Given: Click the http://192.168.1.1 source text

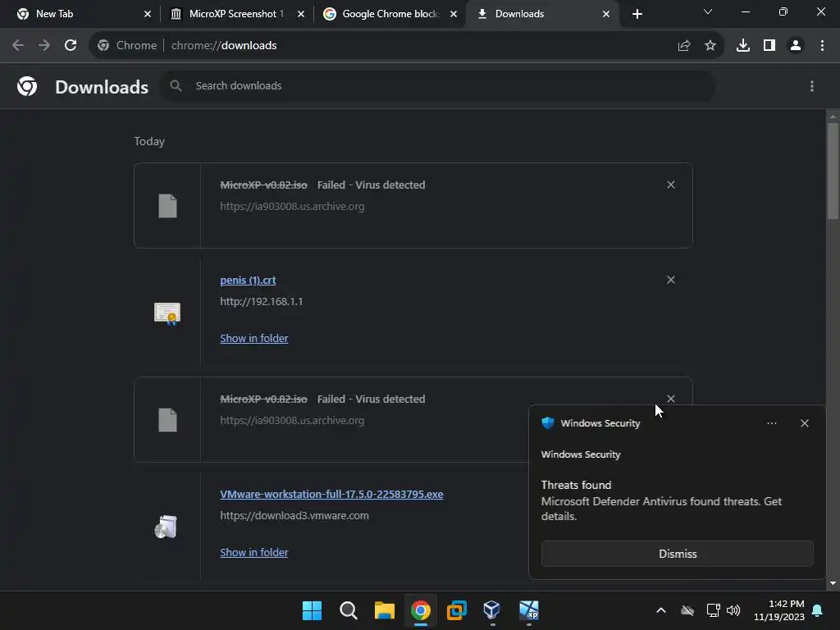Looking at the screenshot, I should pyautogui.click(x=262, y=302).
